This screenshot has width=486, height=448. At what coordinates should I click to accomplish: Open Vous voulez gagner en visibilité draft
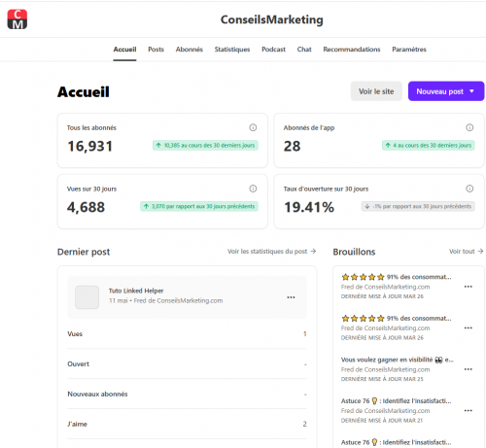point(398,360)
